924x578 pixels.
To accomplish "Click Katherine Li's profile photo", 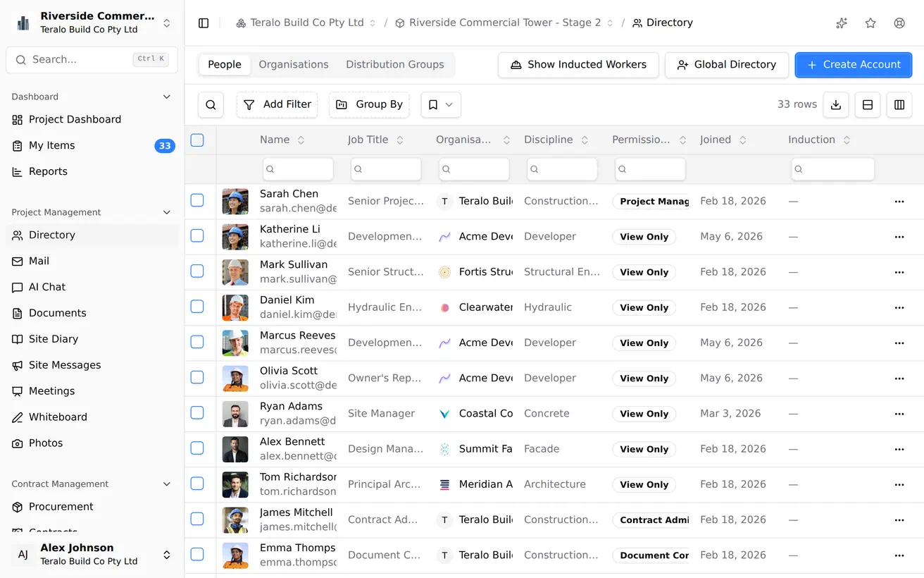I will pyautogui.click(x=235, y=237).
